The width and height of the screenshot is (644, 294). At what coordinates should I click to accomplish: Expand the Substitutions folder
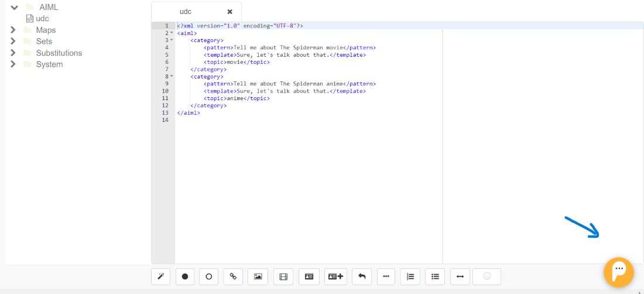click(13, 53)
